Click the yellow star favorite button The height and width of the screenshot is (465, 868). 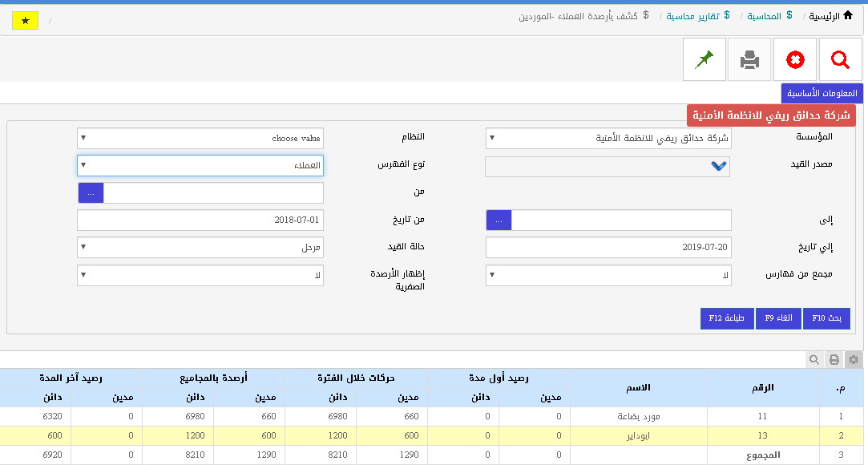[25, 20]
